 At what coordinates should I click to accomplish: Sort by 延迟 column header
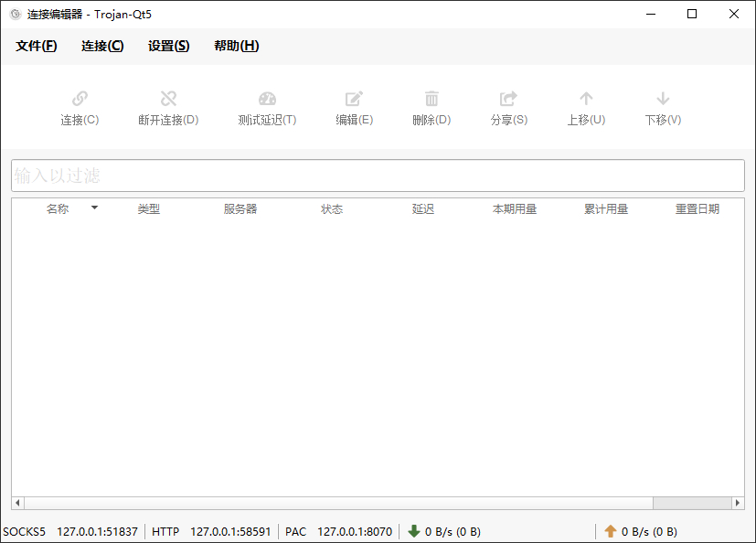[x=423, y=208]
